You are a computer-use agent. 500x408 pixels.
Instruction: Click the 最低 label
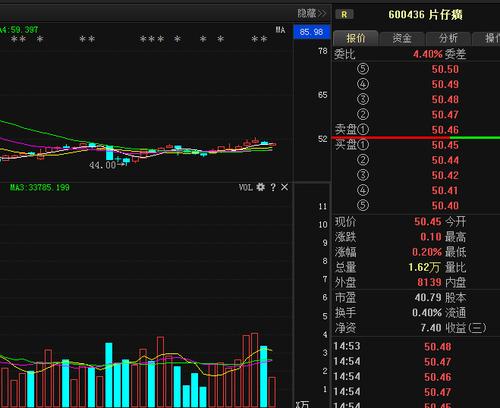point(455,252)
